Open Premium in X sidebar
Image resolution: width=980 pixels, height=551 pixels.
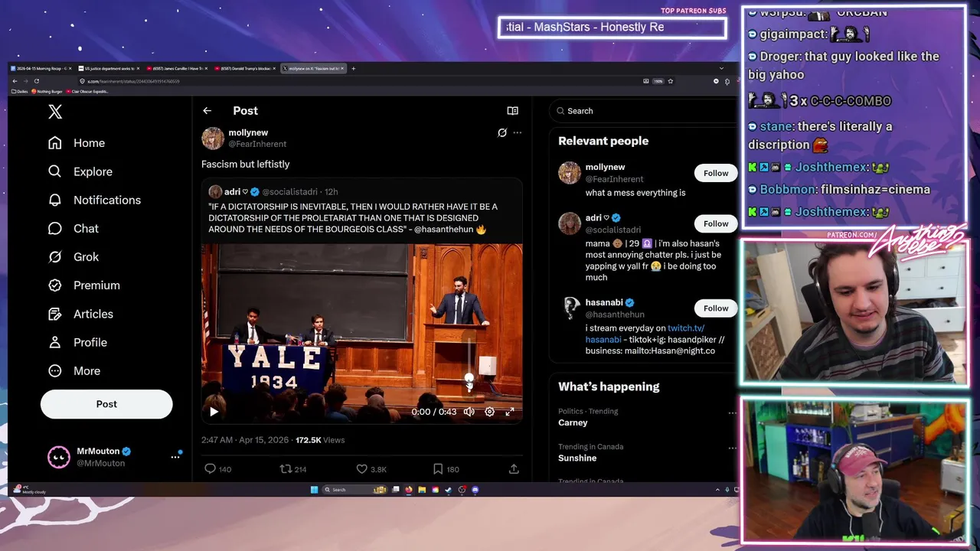pyautogui.click(x=84, y=285)
